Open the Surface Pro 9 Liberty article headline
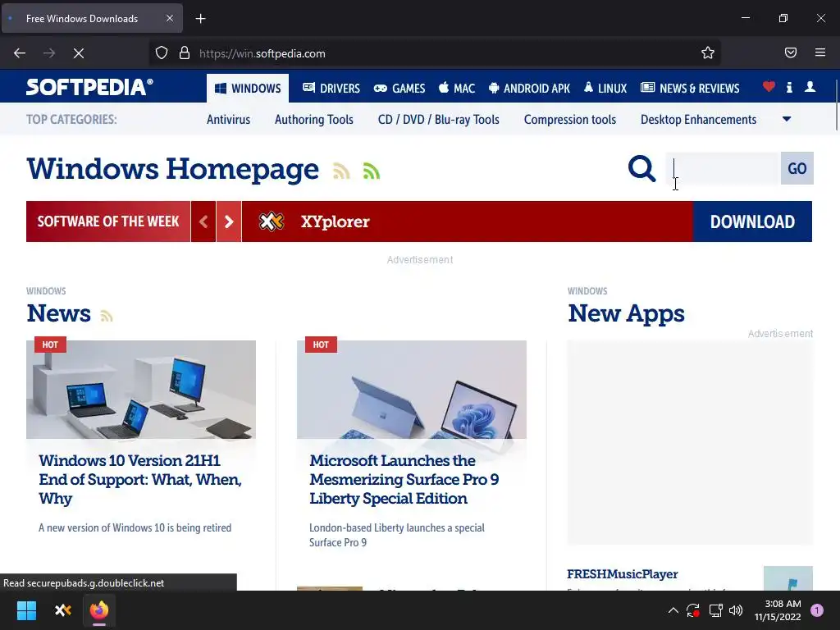The height and width of the screenshot is (630, 840). 404,479
